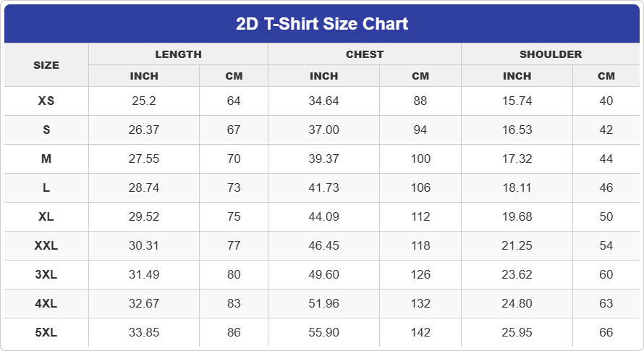Click the 26.37 length value for size S

[x=144, y=130]
